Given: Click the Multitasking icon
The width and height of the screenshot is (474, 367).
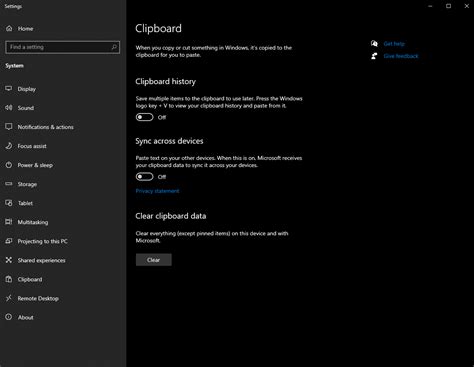Looking at the screenshot, I should [9, 222].
